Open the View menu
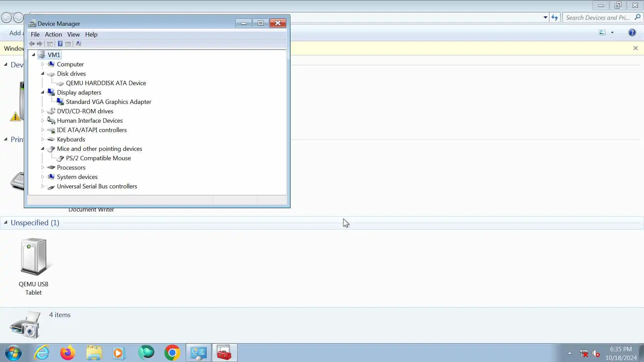The height and width of the screenshot is (362, 644). point(73,35)
